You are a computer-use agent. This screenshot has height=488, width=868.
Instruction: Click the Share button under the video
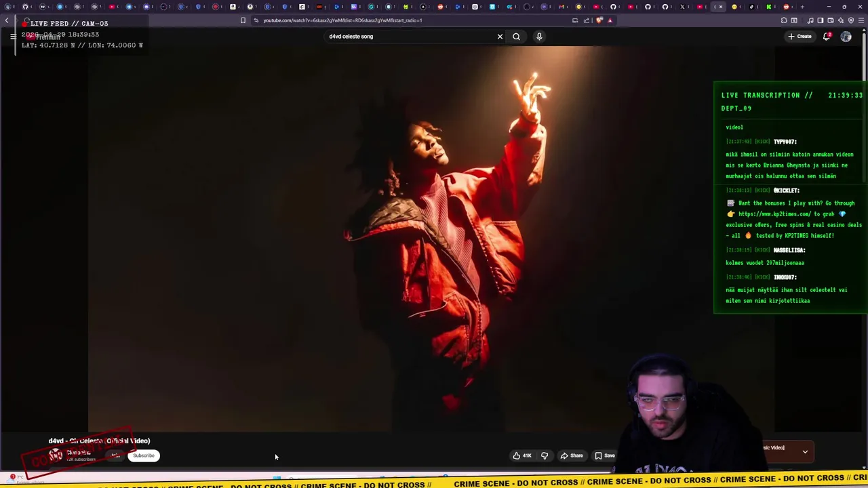[572, 455]
